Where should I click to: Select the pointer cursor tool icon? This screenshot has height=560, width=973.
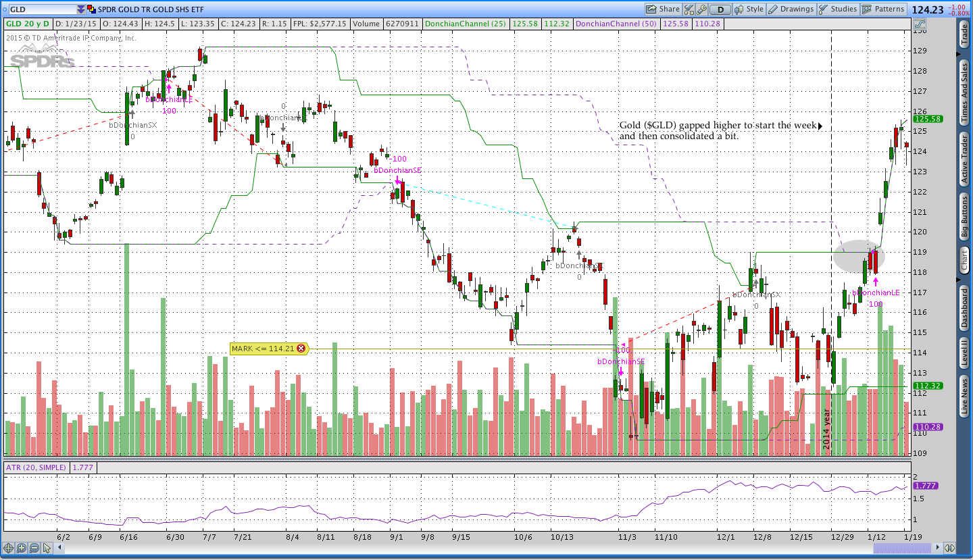click(x=47, y=548)
